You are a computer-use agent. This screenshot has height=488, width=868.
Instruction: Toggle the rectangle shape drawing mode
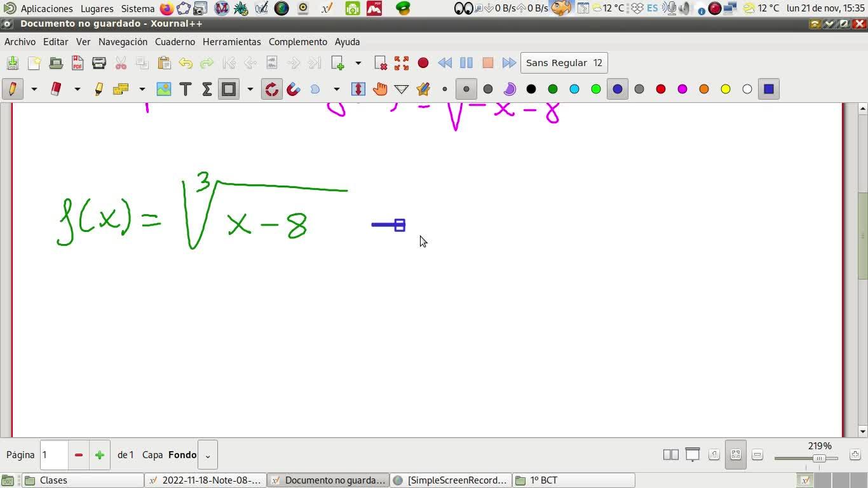pos(229,89)
